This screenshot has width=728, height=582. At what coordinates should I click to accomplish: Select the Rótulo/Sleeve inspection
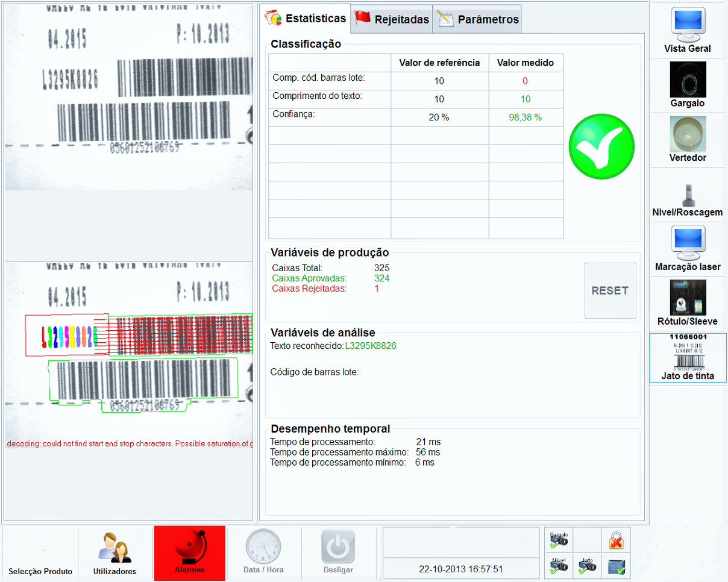click(688, 302)
